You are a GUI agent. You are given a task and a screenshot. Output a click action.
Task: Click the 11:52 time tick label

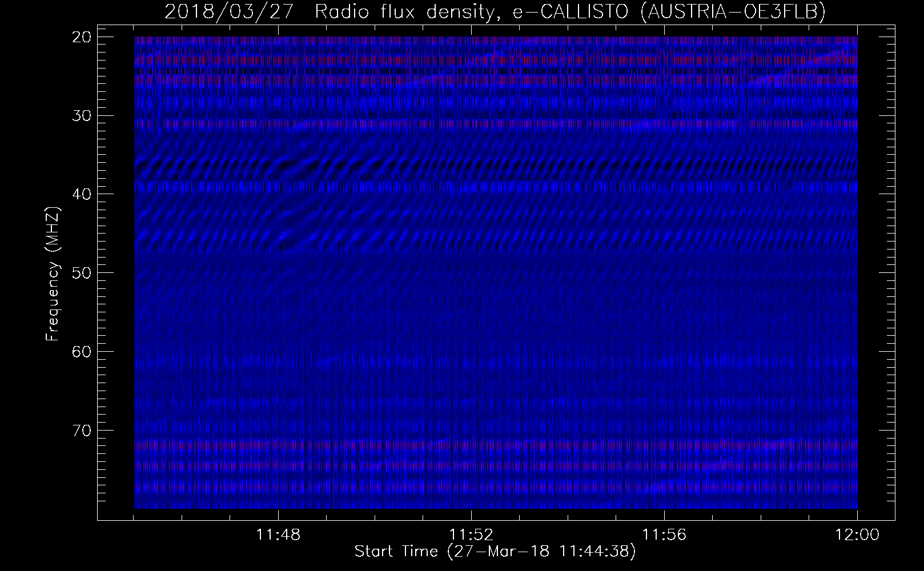tap(471, 535)
